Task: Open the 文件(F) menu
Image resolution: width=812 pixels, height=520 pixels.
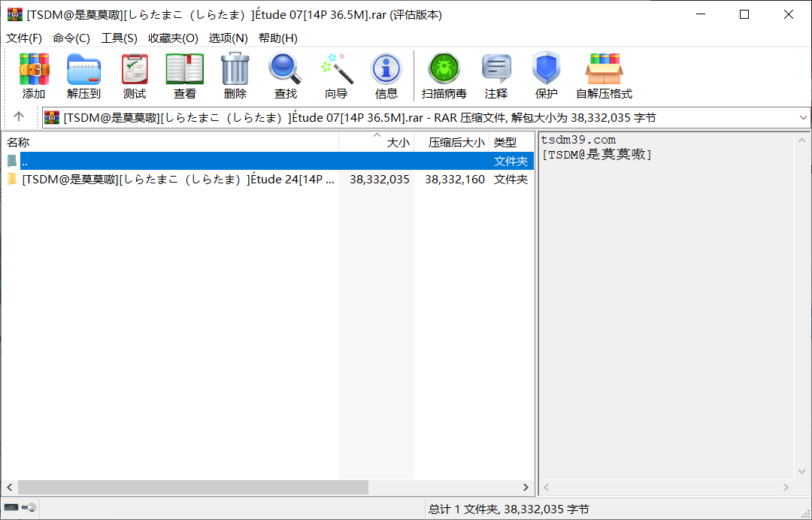Action: [24, 38]
